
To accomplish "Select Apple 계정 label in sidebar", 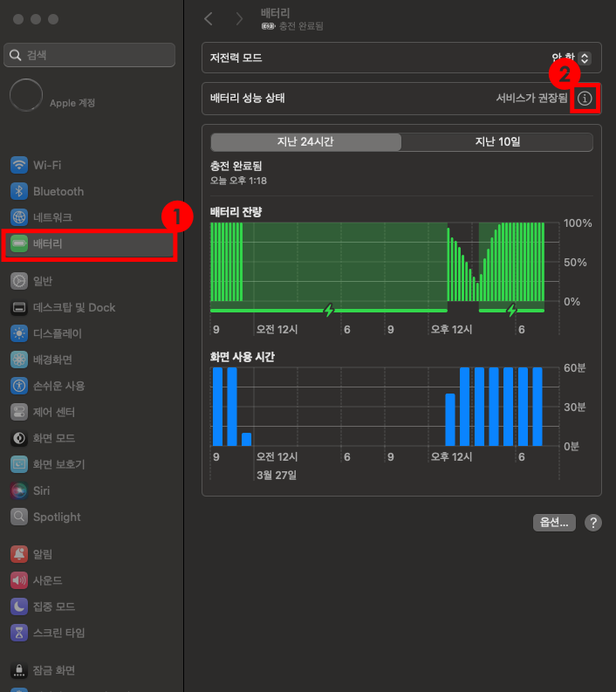I will [x=72, y=103].
